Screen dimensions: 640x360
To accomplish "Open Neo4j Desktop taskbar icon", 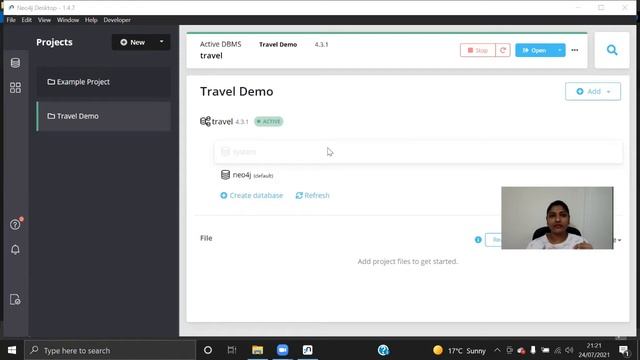I will point(307,350).
